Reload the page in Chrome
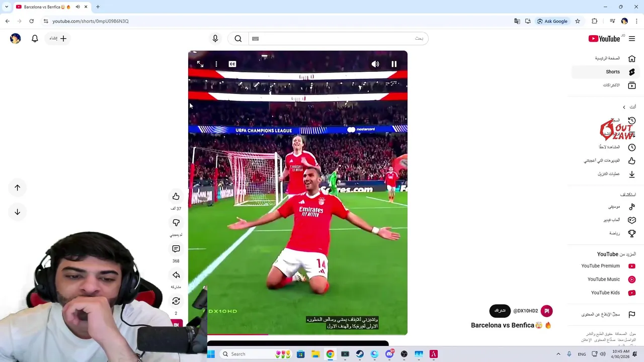The image size is (644, 362). (x=31, y=21)
